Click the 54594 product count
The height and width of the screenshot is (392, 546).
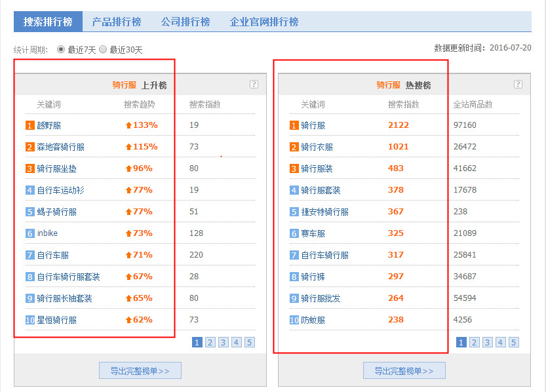click(465, 298)
